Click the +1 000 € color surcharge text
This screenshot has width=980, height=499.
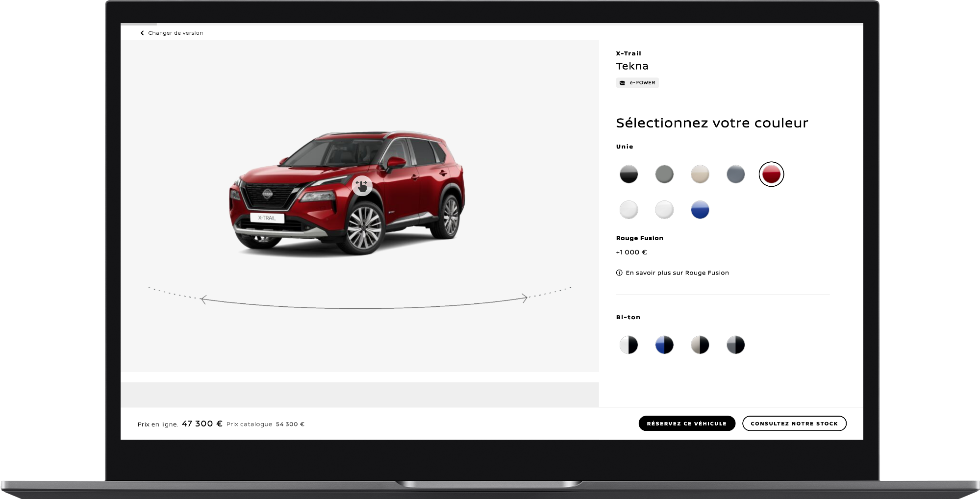[x=631, y=252]
